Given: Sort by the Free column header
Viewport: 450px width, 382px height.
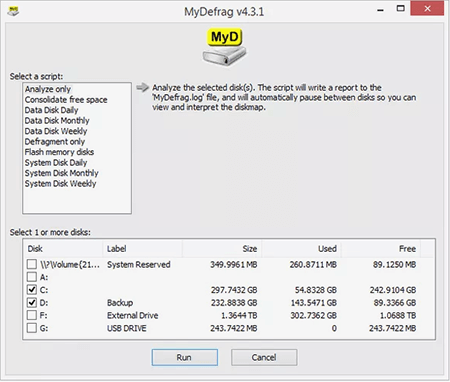Looking at the screenshot, I should tap(381, 249).
